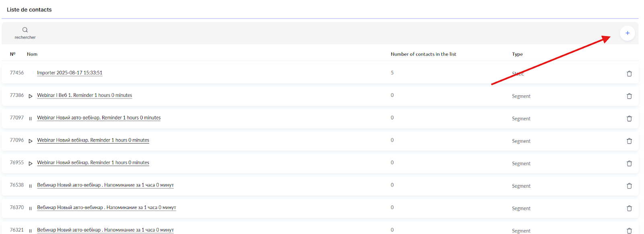Delete list 76538 using trash icon
This screenshot has height=234, width=644.
click(629, 186)
